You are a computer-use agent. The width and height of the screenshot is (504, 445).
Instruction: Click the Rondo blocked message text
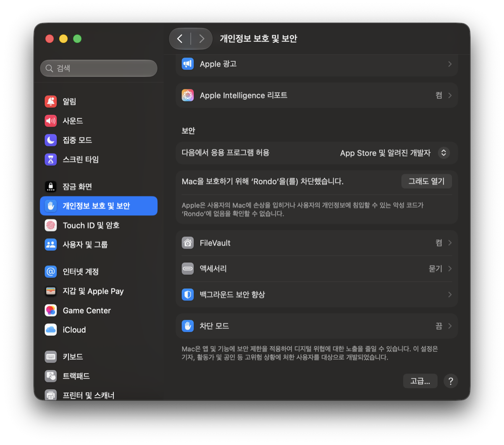coord(262,182)
